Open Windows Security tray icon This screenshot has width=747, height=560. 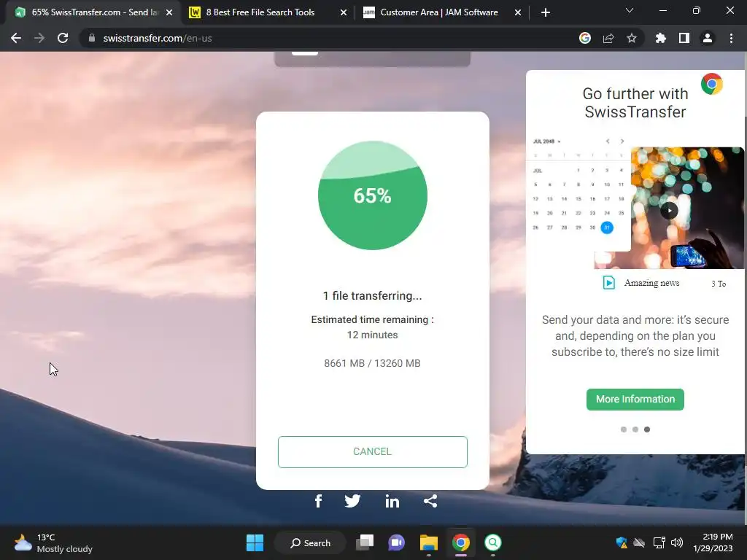[622, 542]
